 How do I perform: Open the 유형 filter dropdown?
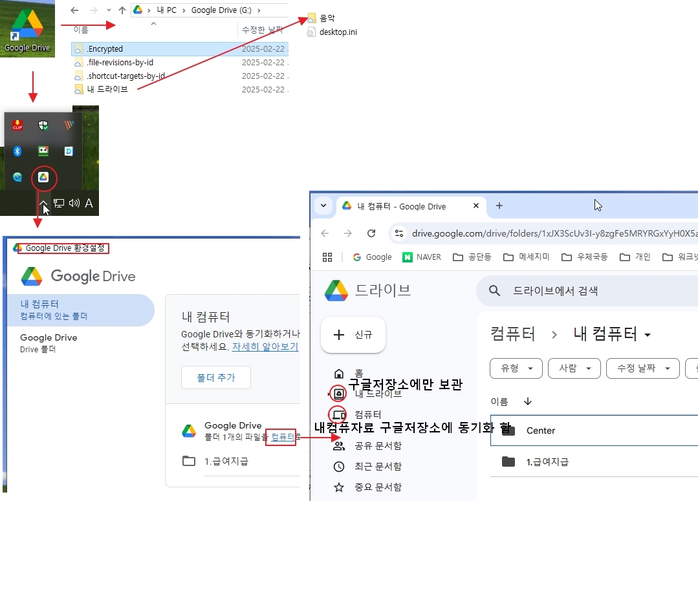[516, 368]
